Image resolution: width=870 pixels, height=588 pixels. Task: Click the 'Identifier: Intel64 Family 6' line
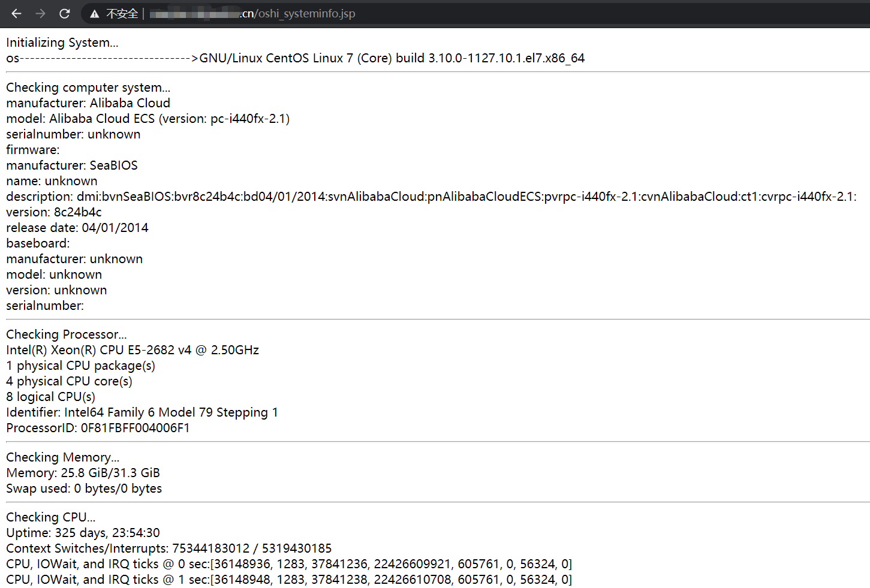click(142, 412)
